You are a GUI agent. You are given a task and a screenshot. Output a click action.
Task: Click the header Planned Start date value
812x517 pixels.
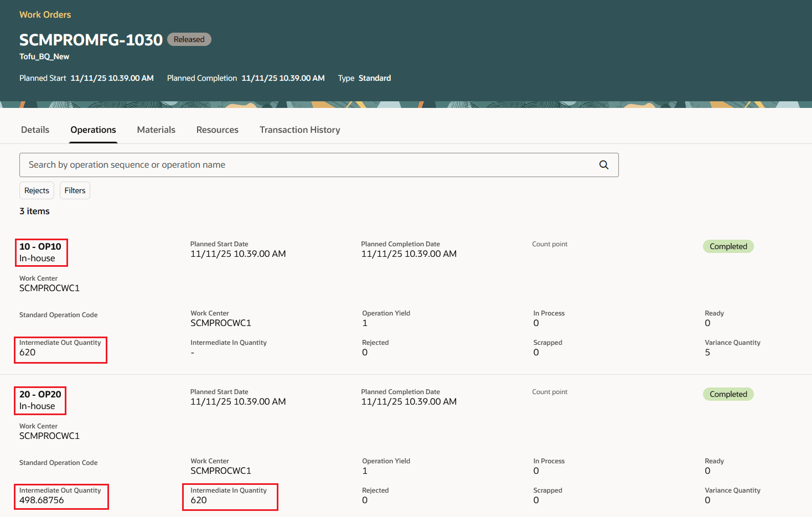click(x=112, y=78)
